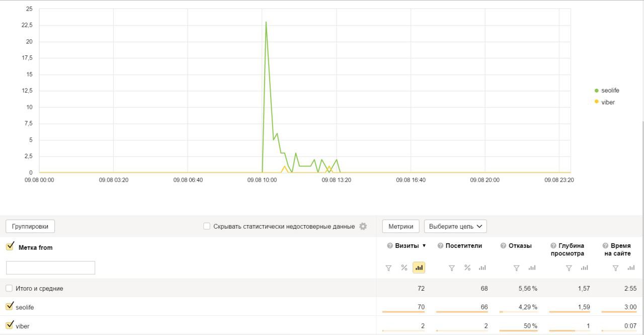This screenshot has height=335, width=644.
Task: Click seolife bounce rate 4,29 %
Action: [528, 307]
